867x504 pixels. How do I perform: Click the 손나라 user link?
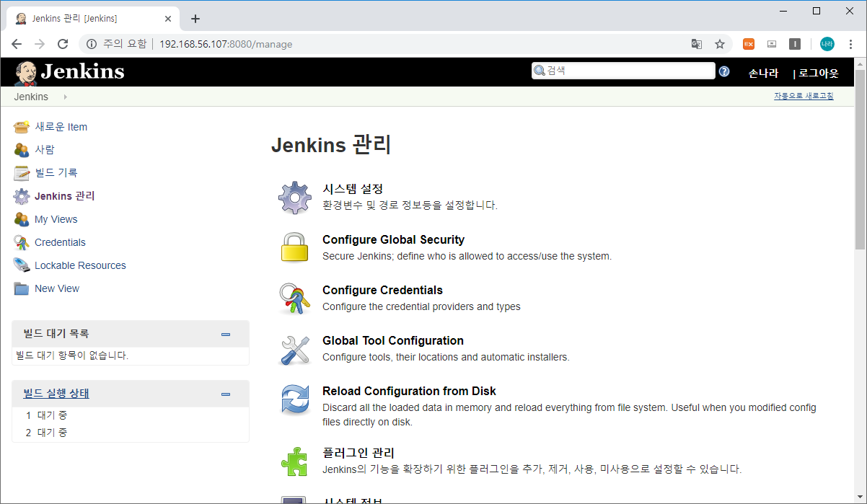click(763, 73)
